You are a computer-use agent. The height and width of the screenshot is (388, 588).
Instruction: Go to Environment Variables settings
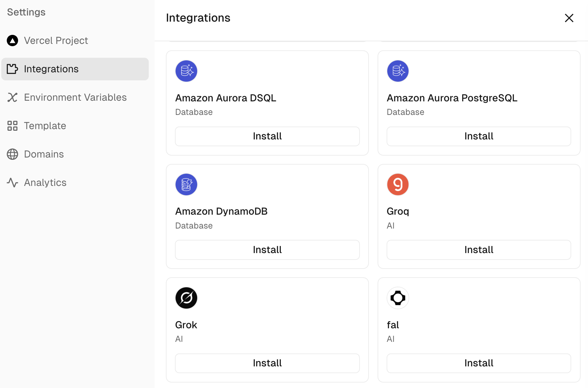tap(75, 97)
